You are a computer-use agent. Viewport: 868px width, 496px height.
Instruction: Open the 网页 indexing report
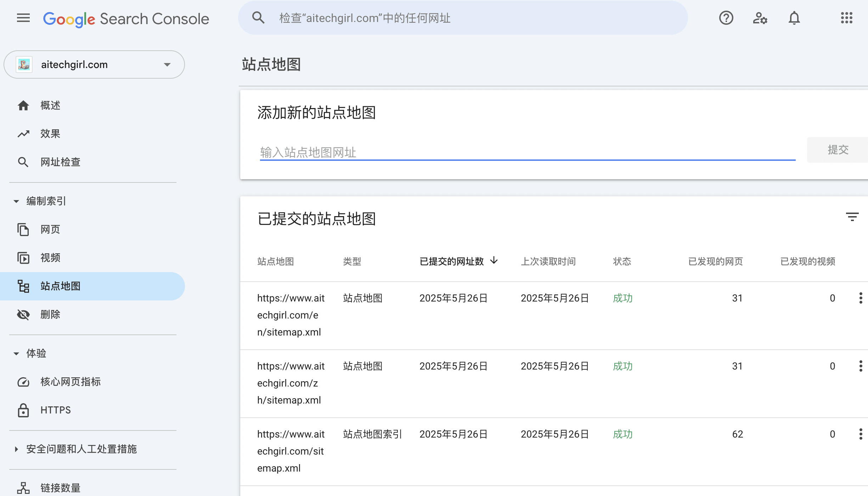[x=92, y=230]
